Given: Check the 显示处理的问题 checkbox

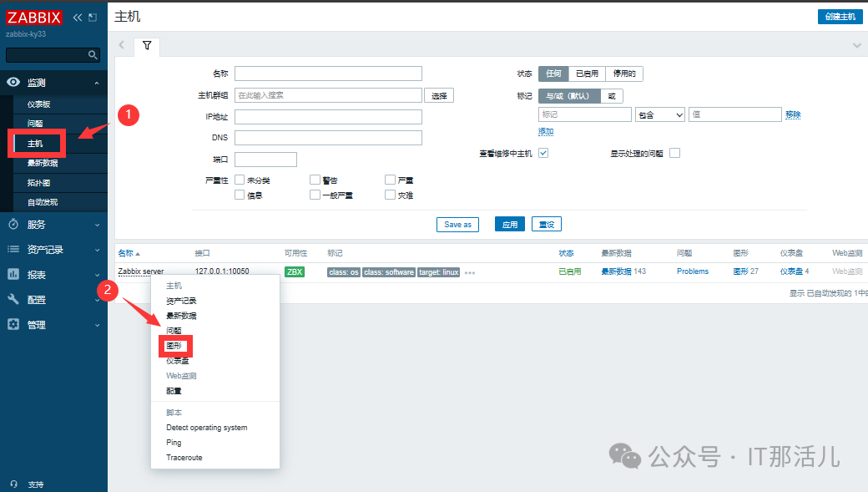Looking at the screenshot, I should pos(675,153).
